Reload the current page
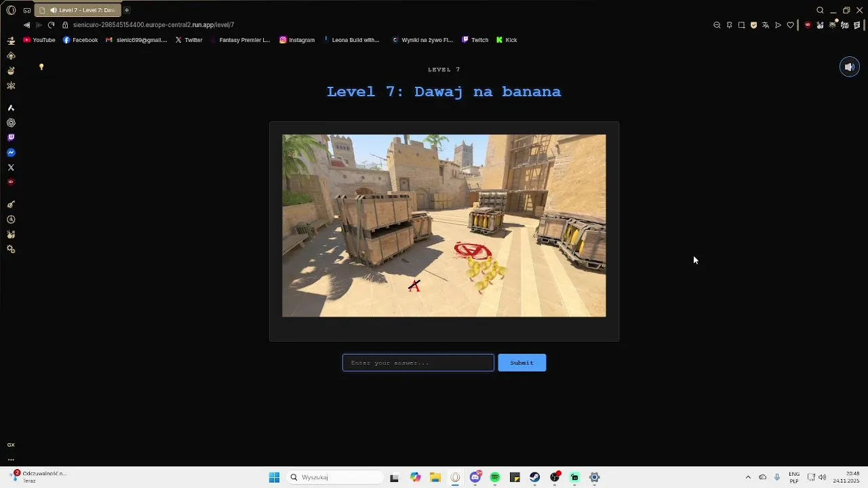Viewport: 868px width, 488px height. point(51,25)
